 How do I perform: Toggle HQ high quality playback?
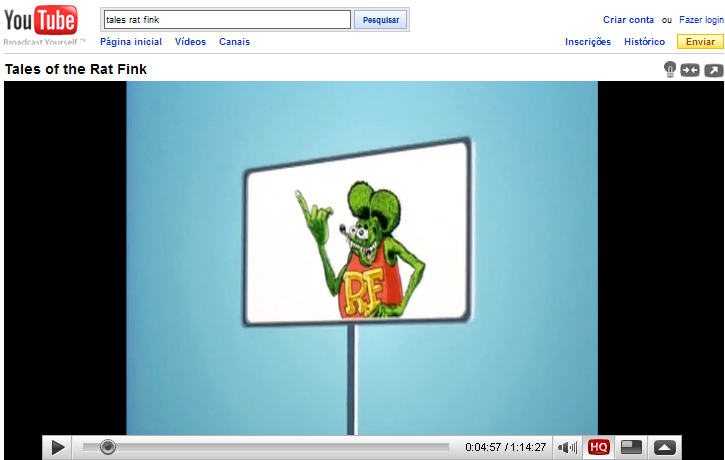click(598, 447)
